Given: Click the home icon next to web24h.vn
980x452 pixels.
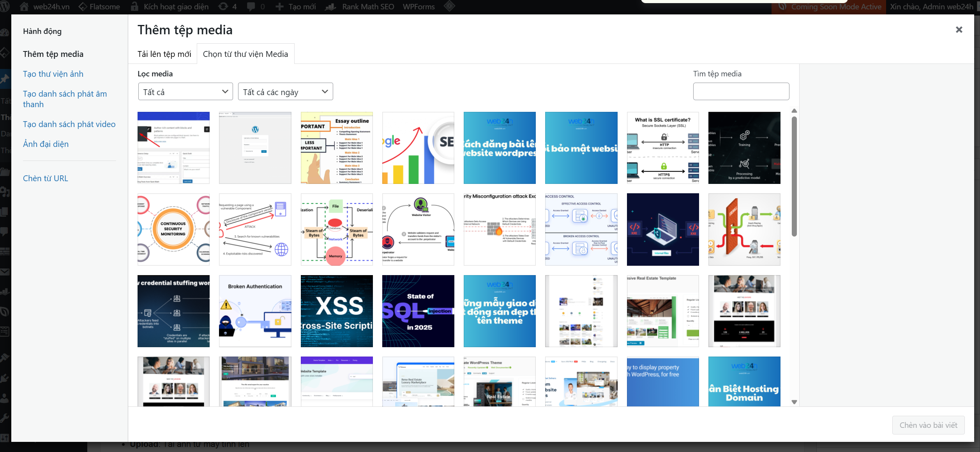Looking at the screenshot, I should pyautogui.click(x=24, y=7).
